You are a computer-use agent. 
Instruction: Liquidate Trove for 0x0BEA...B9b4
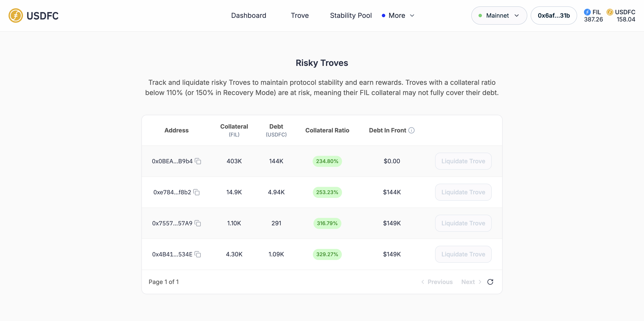coord(463,161)
